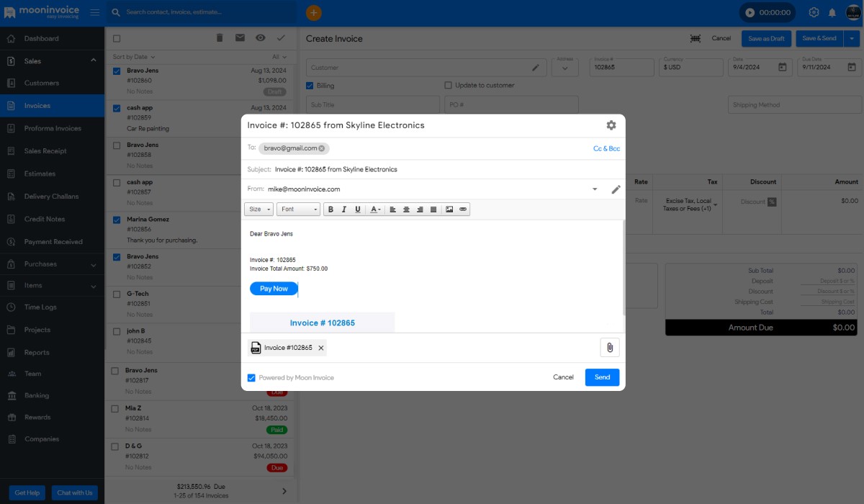
Task: Click the Cc & Bcc link
Action: 606,148
